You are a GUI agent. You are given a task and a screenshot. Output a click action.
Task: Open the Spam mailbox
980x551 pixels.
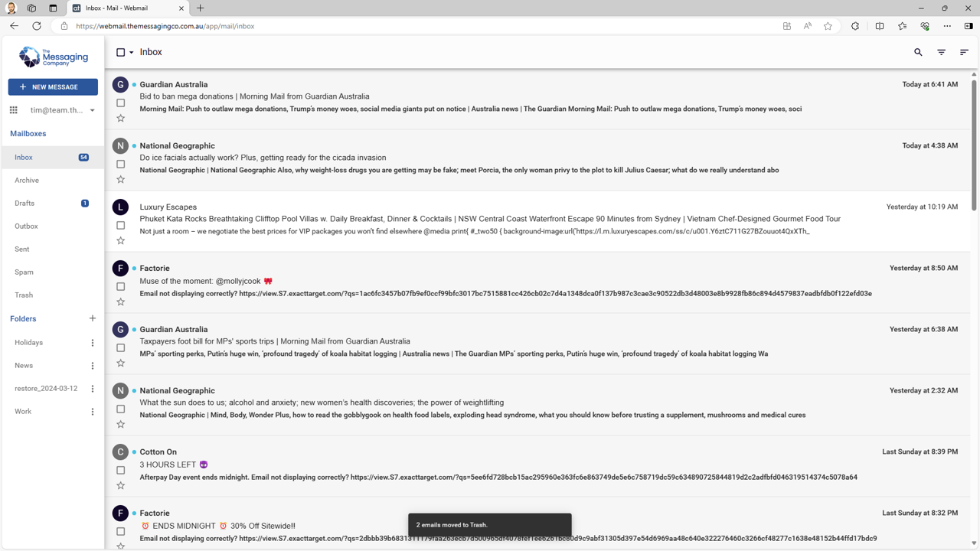[x=53, y=272]
